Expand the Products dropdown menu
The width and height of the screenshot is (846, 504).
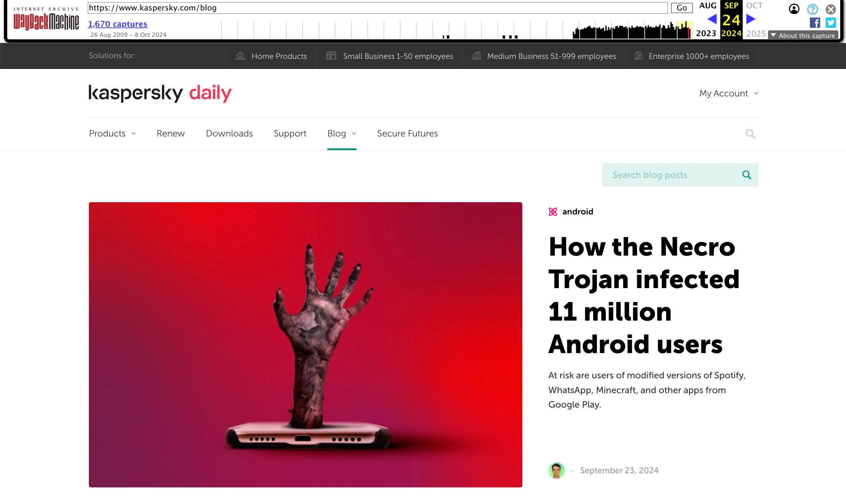112,134
